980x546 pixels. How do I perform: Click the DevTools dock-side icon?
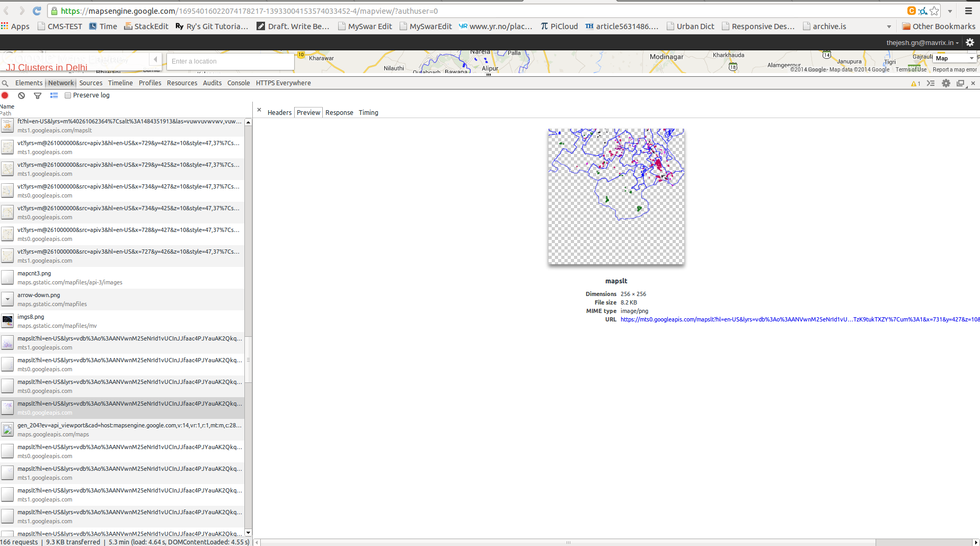pyautogui.click(x=960, y=83)
